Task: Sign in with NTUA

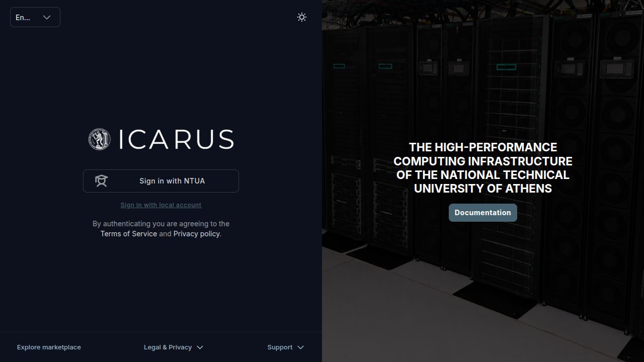Action: coord(161,181)
